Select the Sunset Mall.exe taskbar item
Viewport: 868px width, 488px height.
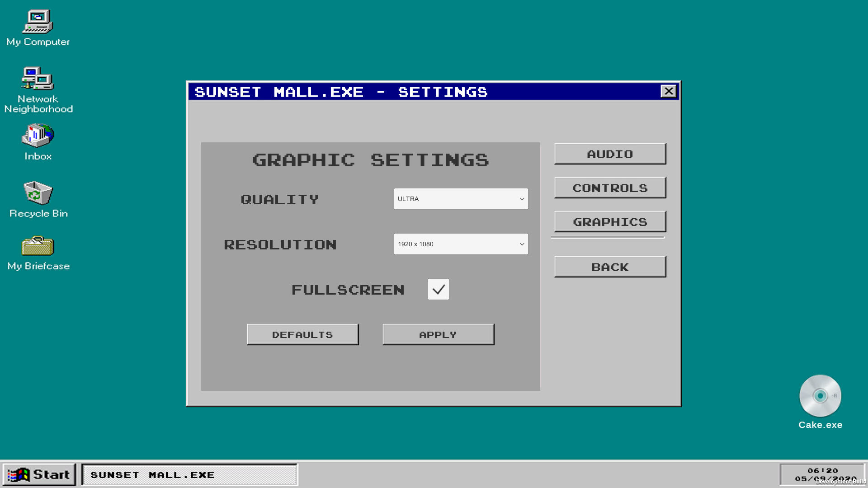[x=189, y=475]
